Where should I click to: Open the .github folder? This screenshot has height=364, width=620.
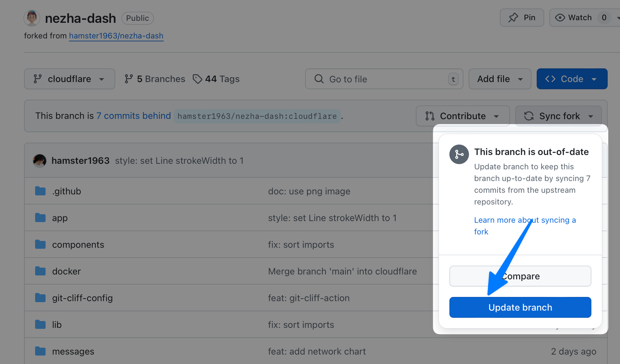(x=66, y=191)
